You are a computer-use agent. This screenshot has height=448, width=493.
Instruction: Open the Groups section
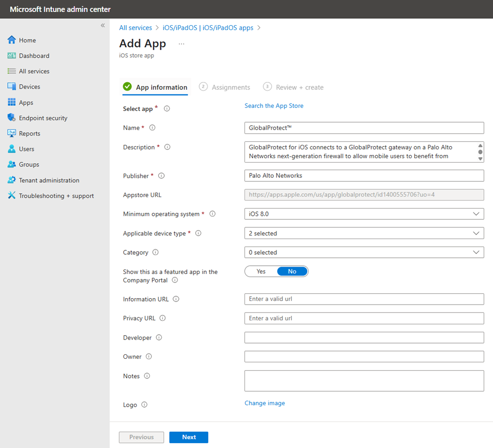pos(29,164)
